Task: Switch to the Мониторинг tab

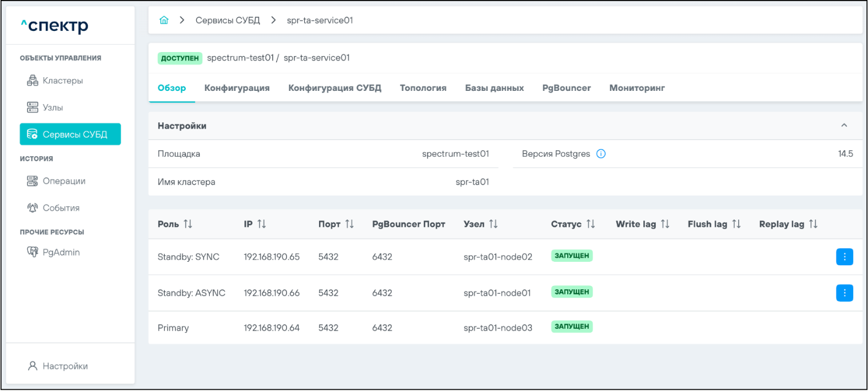Action: coord(636,88)
